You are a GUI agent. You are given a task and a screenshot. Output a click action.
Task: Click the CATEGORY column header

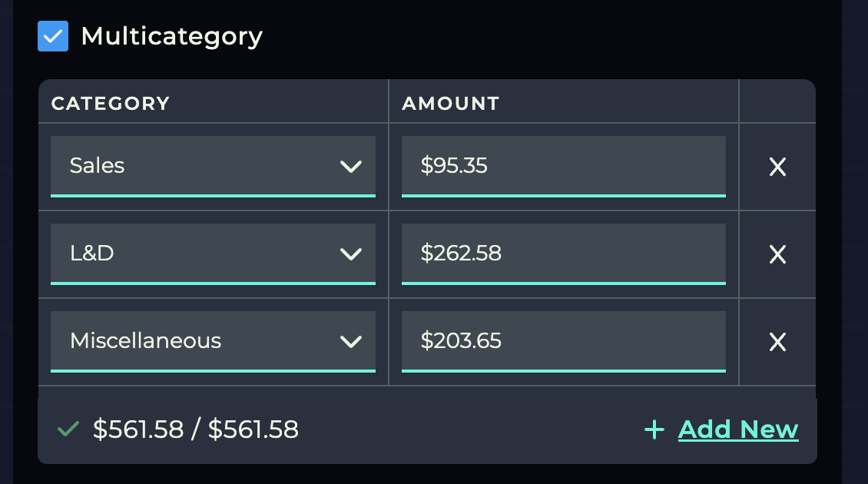click(111, 103)
